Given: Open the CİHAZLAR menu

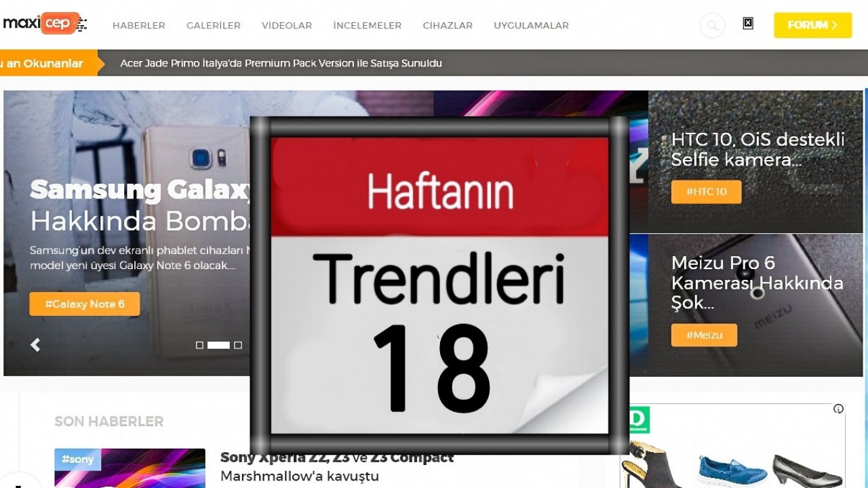Looking at the screenshot, I should coord(448,26).
